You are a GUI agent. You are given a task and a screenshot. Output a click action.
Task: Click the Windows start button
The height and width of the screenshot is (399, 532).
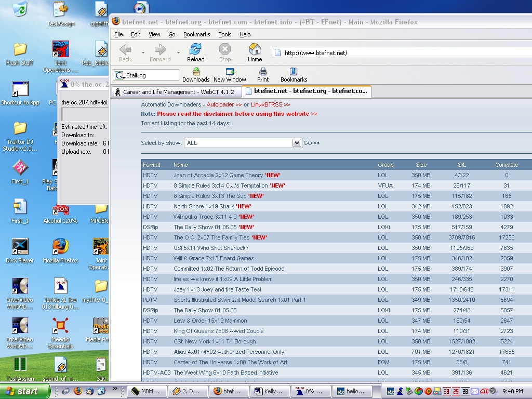(24, 391)
